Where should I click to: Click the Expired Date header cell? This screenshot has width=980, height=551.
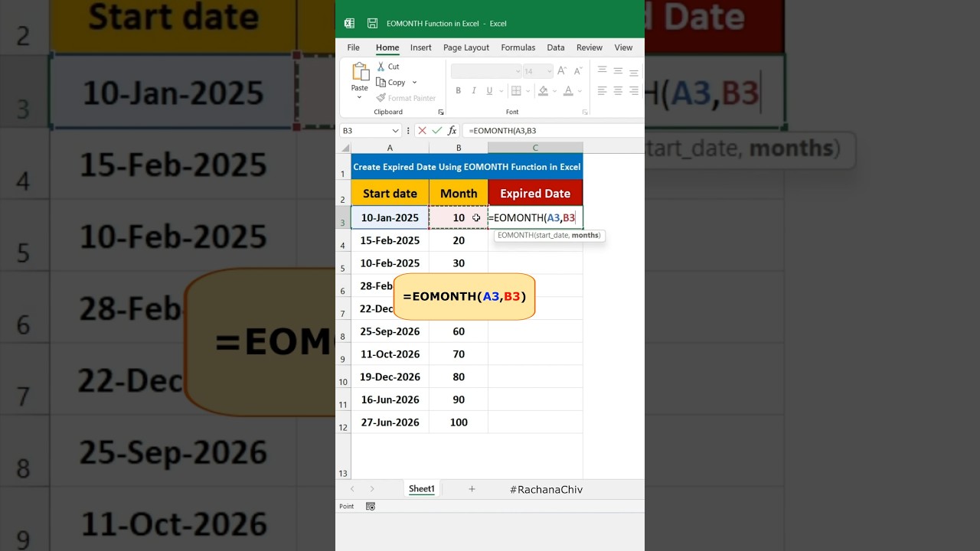(x=535, y=193)
